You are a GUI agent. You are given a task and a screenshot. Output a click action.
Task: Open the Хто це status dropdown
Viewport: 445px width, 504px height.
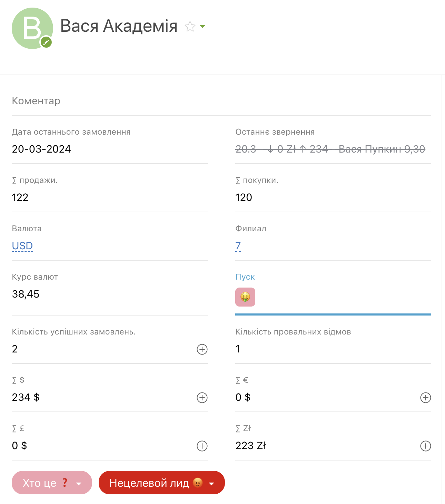point(52,483)
